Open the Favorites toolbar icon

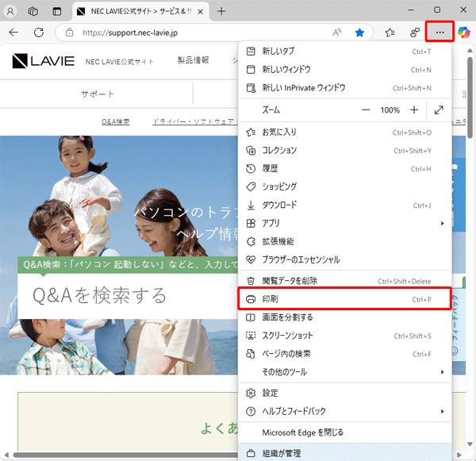coord(390,33)
